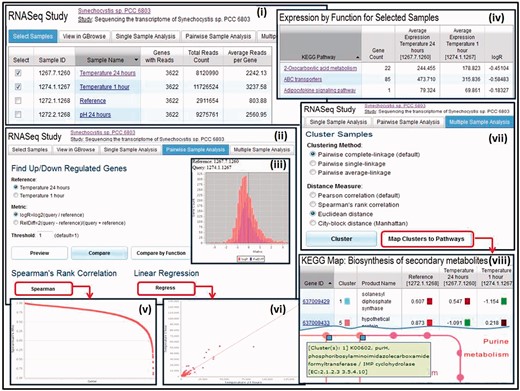This screenshot has height=391, width=520.
Task: Tick the Reference sample checkbox
Action: coord(18,101)
